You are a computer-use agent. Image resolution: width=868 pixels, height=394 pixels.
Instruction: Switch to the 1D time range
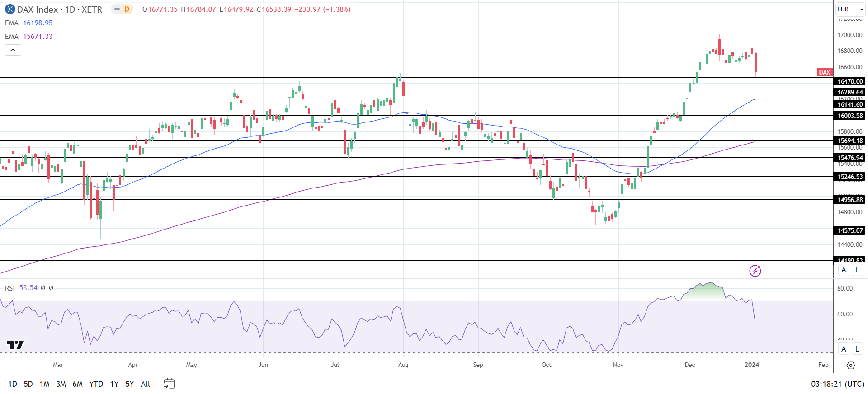(x=13, y=384)
